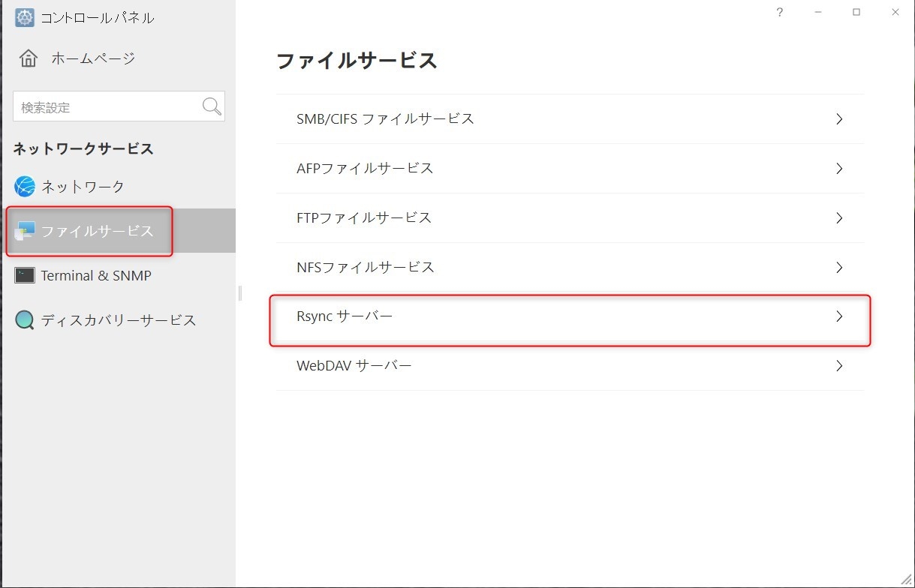The height and width of the screenshot is (588, 915).
Task: Open help with the question mark icon
Action: tap(779, 13)
